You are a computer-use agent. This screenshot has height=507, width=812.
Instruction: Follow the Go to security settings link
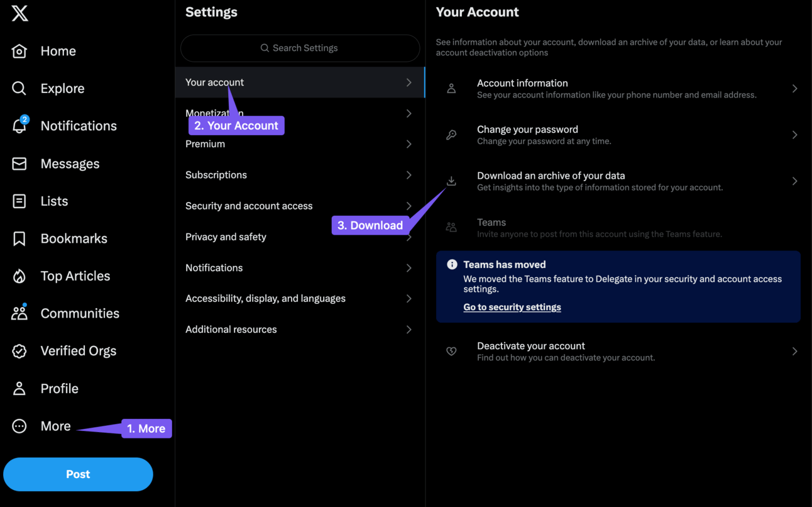click(x=512, y=307)
